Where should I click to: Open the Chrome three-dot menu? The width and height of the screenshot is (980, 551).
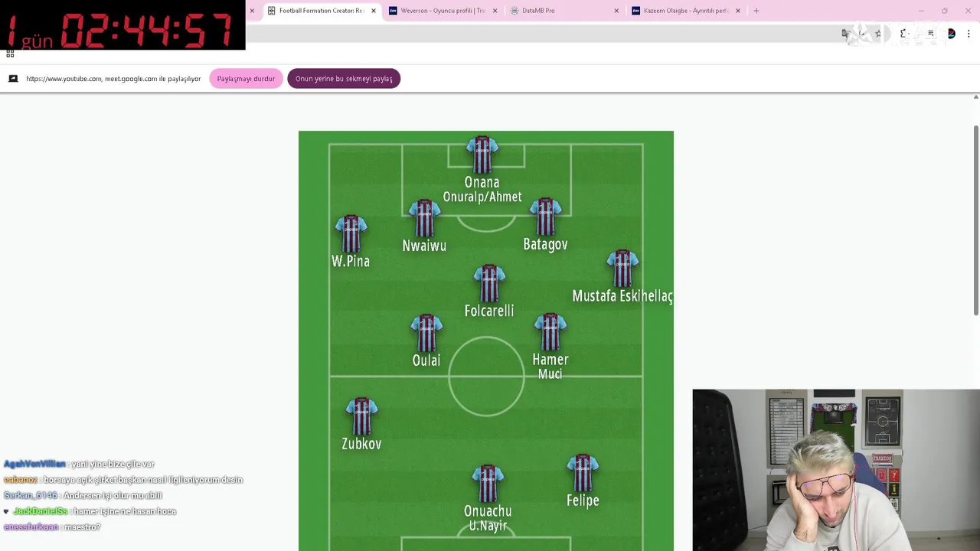point(969,34)
